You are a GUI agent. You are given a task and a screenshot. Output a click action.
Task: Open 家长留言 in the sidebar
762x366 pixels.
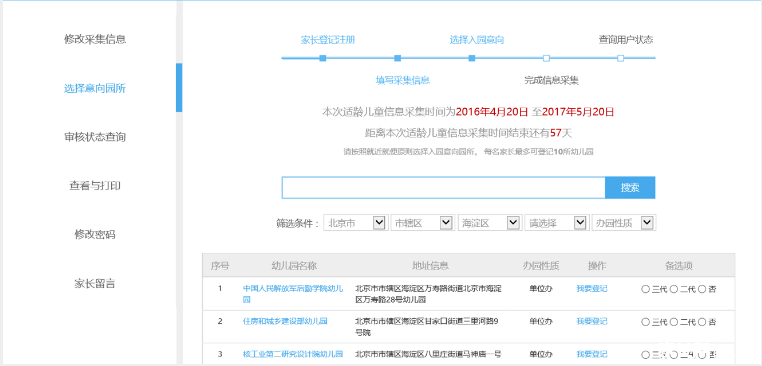(95, 283)
